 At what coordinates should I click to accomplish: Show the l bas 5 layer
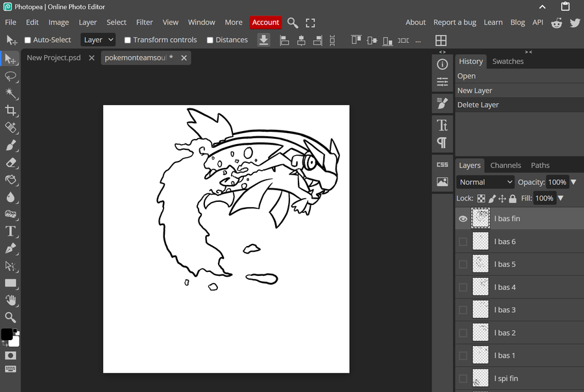(x=463, y=265)
